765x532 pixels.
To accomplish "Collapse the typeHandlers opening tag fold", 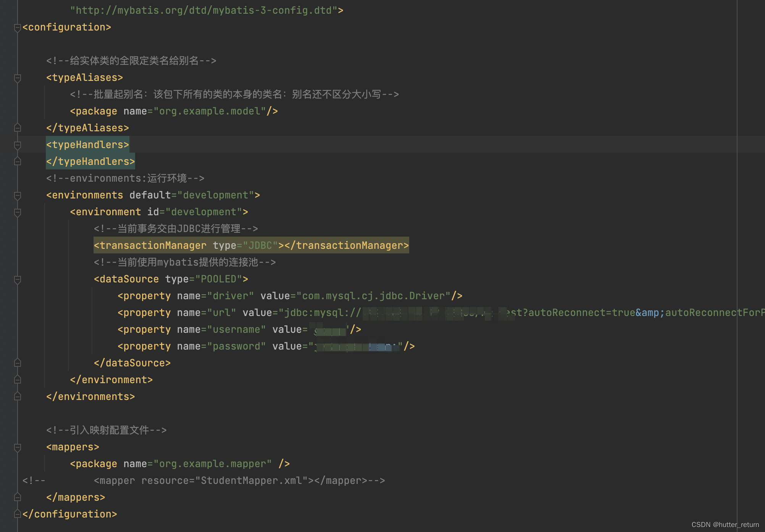I will click(17, 145).
